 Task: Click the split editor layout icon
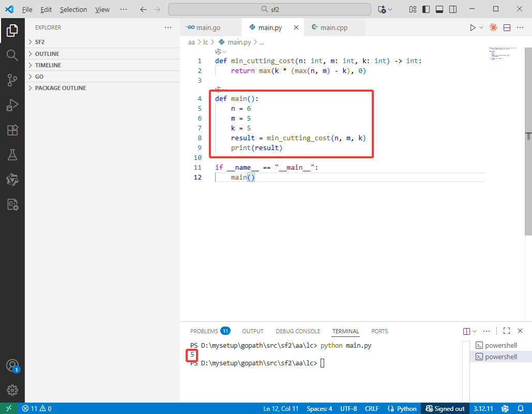click(x=507, y=27)
